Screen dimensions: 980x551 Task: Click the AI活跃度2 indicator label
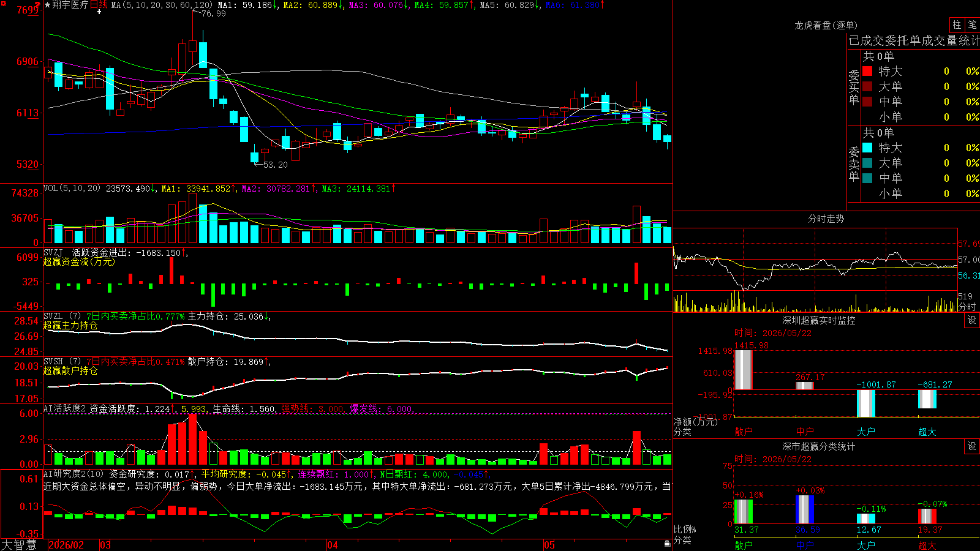tap(64, 408)
